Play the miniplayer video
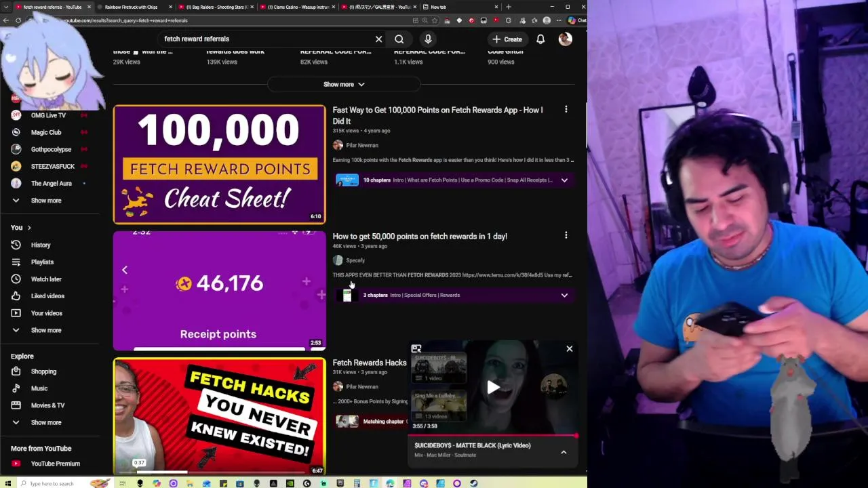This screenshot has width=868, height=488. (x=493, y=387)
